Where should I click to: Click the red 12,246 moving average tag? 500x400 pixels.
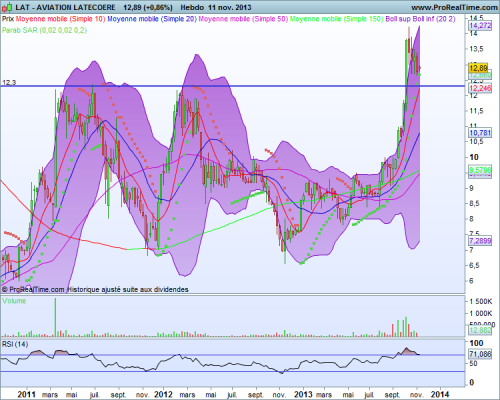click(480, 88)
